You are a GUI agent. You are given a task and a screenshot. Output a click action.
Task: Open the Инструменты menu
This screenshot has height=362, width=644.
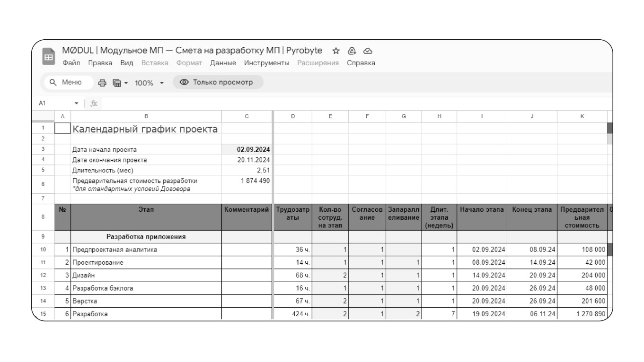pos(266,63)
